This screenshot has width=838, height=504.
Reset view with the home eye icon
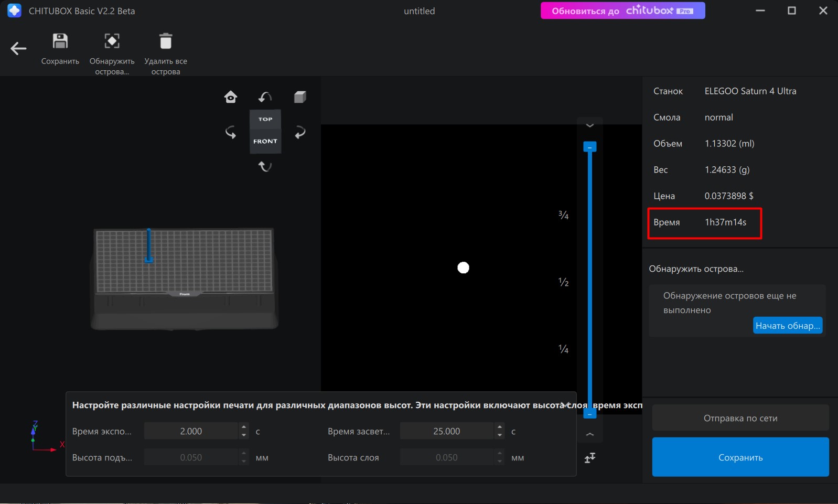[231, 97]
